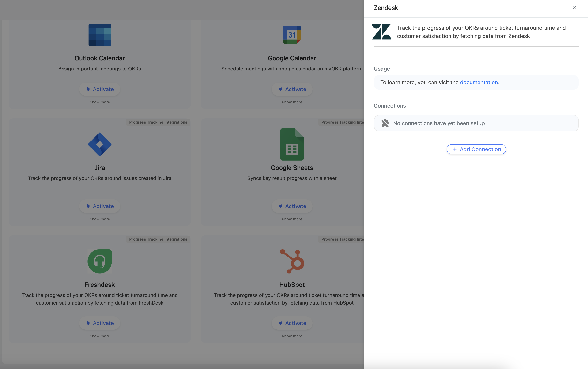Click the Usage section heading
The height and width of the screenshot is (369, 588).
pyautogui.click(x=382, y=69)
